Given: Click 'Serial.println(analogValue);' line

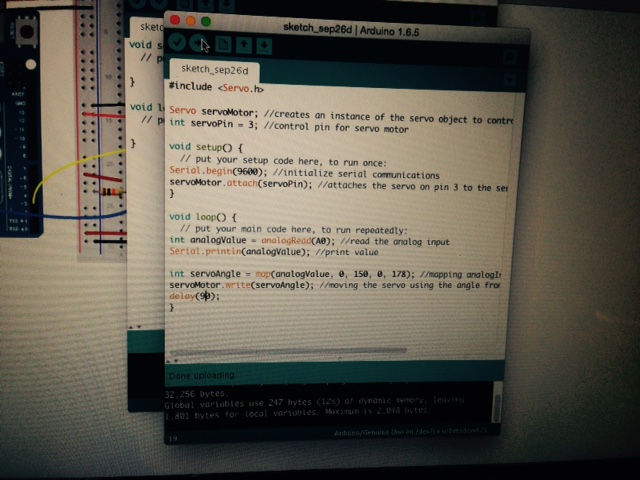Looking at the screenshot, I should [x=274, y=251].
